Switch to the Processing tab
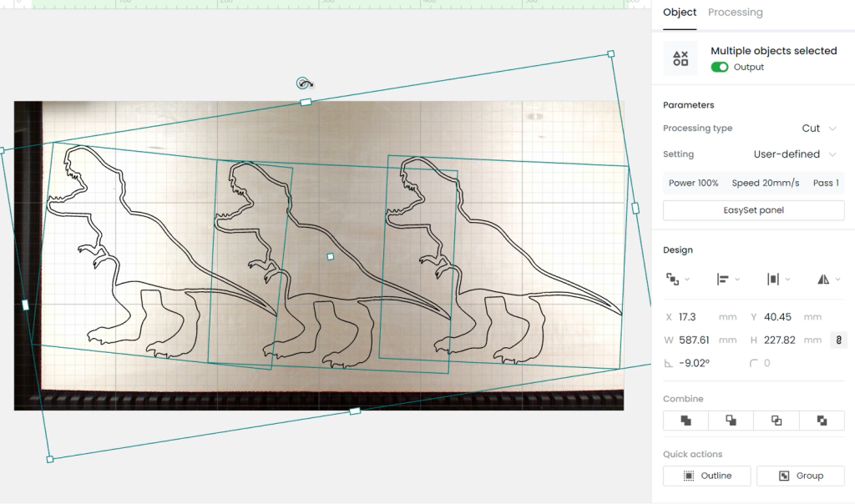Viewport: 855px width, 504px height. point(735,13)
